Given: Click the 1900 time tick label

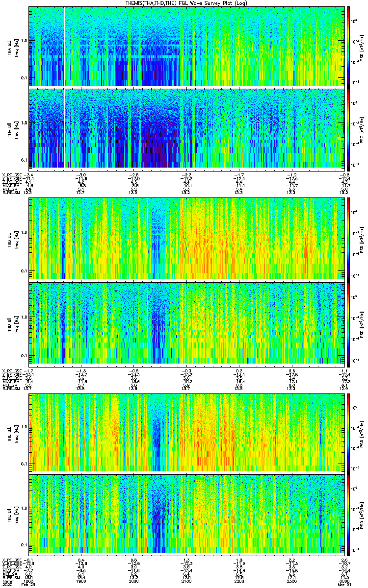Looking at the screenshot, I should point(81,581).
